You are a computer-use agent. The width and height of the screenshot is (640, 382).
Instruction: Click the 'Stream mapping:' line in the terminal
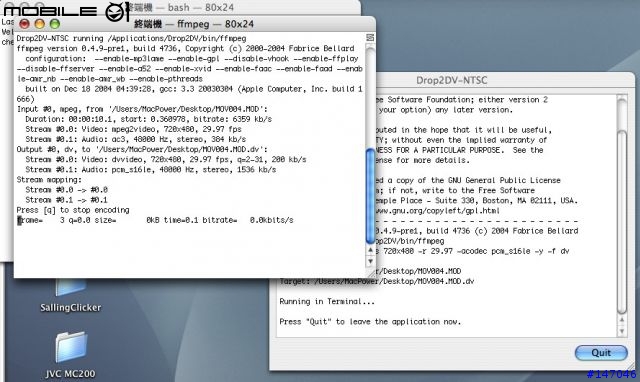[49, 180]
